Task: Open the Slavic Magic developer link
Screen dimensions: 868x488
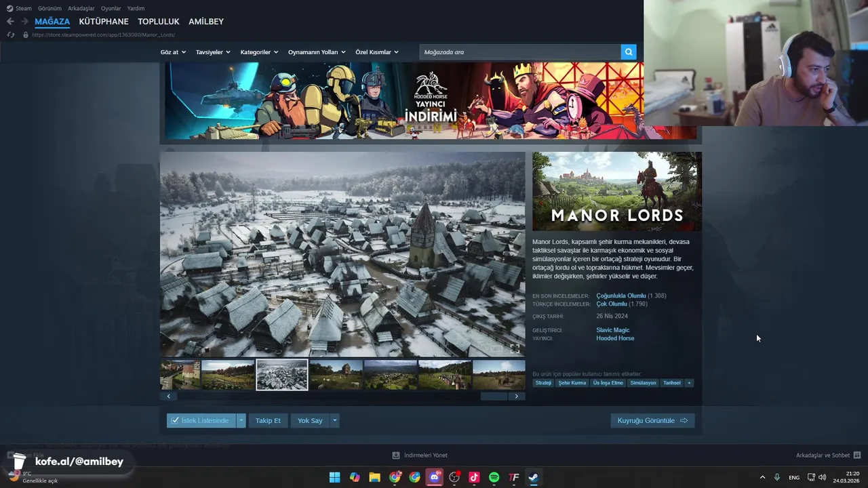Action: pos(613,330)
